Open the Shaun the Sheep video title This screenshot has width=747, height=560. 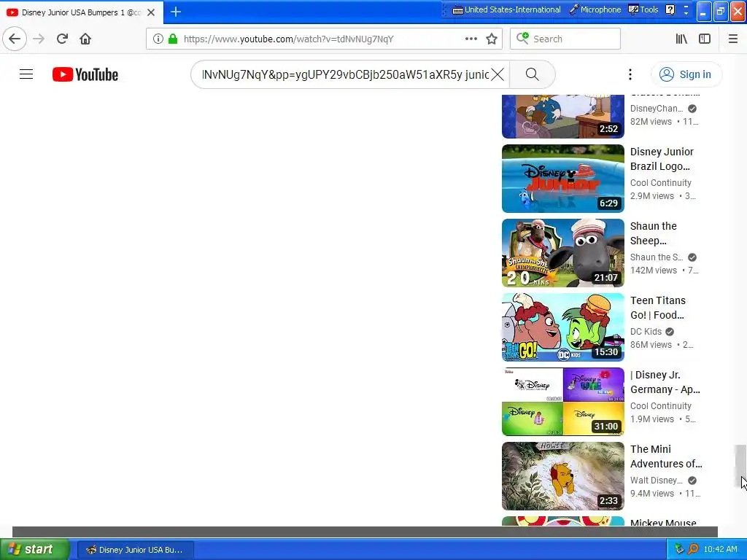coord(653,233)
